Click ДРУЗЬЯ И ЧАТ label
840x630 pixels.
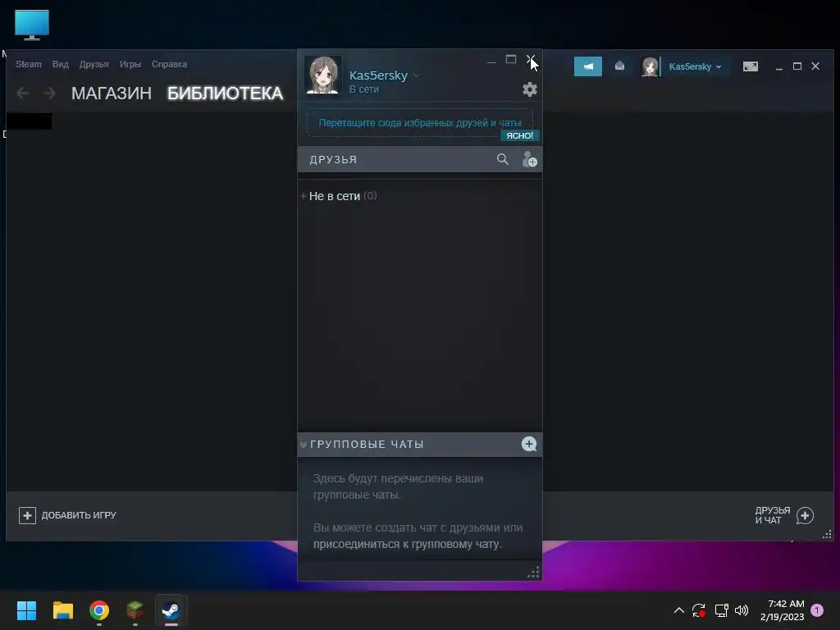[773, 515]
